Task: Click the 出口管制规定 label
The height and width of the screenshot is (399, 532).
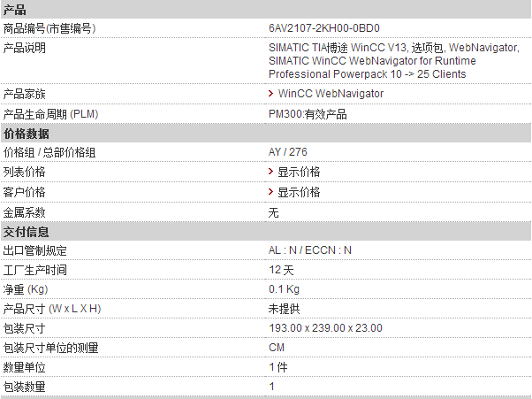Action: [35, 250]
